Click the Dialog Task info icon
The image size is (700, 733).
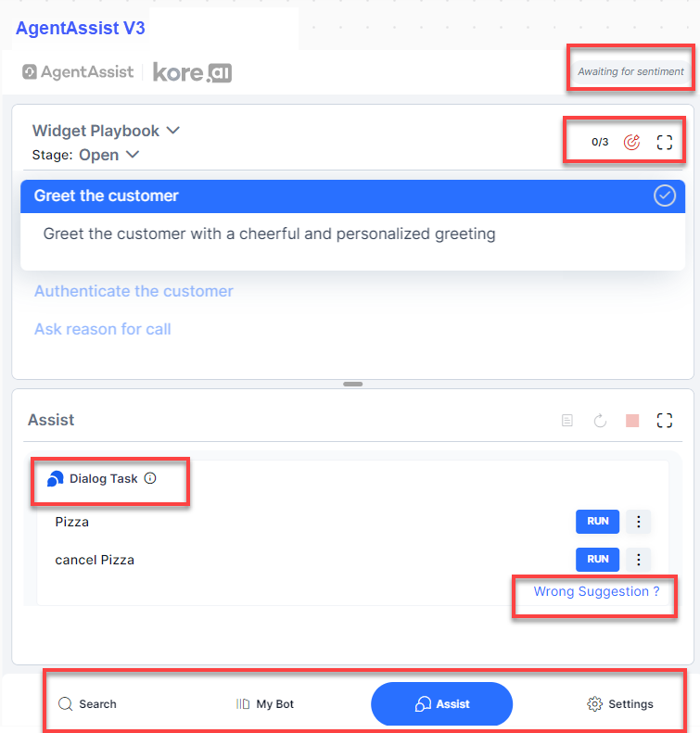tap(150, 479)
